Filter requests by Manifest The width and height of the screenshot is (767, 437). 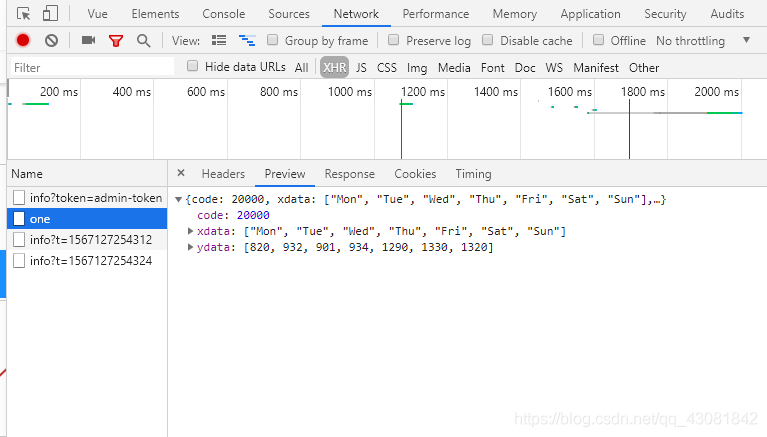[596, 68]
